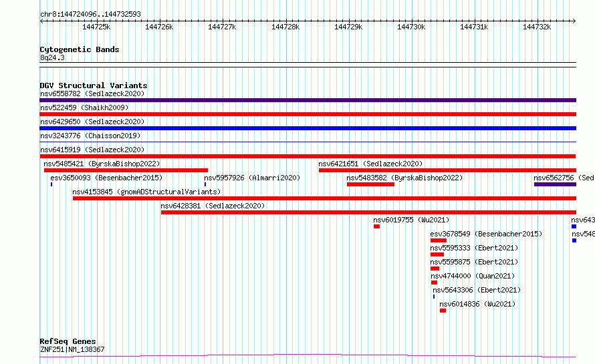Select the purple nsv6558782 variant bar
Image resolution: width=595 pixels, height=364 pixels.
(308, 100)
